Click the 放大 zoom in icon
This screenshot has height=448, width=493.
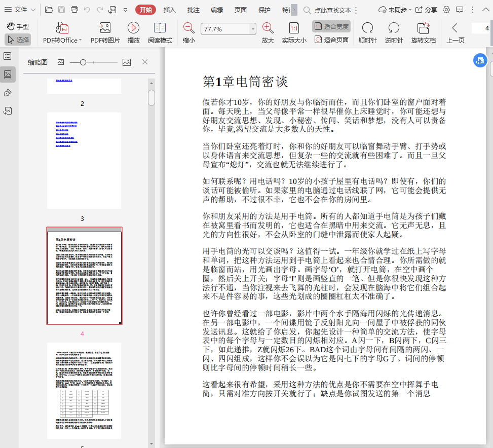point(268,33)
